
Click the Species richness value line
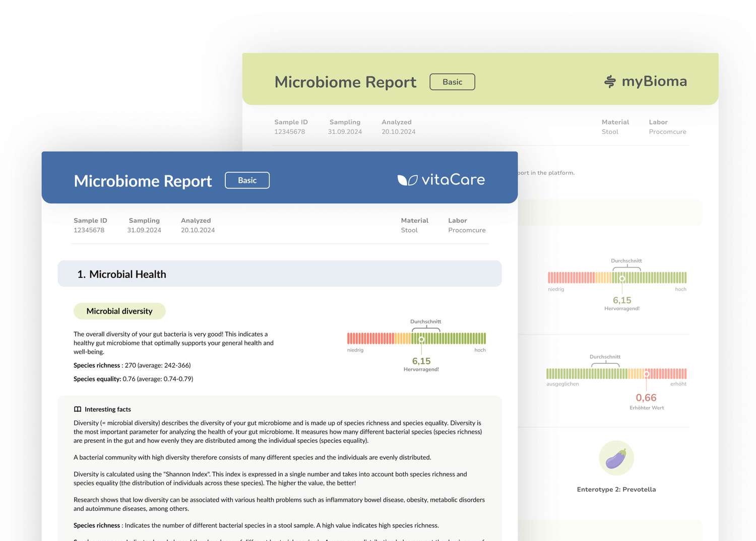(132, 365)
